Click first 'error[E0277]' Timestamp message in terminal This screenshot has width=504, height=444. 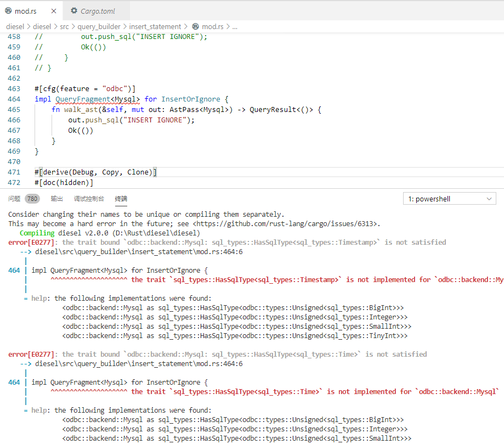tap(227, 242)
